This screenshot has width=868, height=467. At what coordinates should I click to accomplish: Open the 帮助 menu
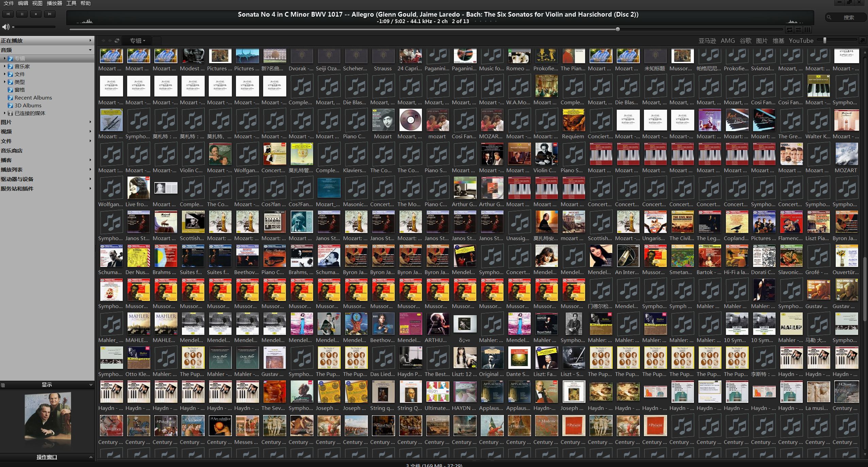(86, 3)
